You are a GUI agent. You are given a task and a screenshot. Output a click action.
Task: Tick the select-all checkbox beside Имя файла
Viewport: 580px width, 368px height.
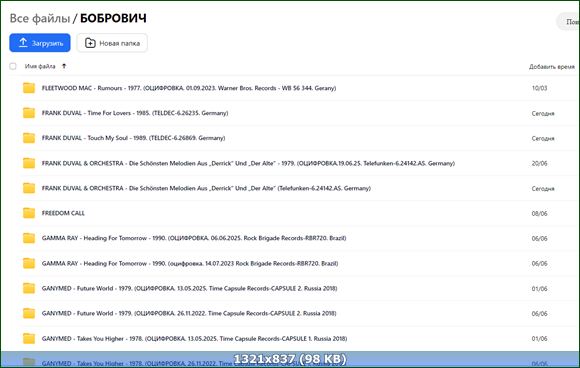tap(13, 66)
